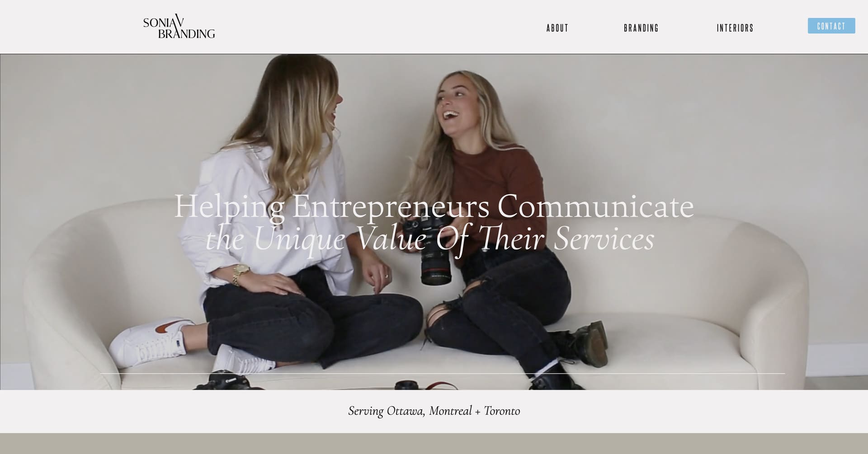This screenshot has width=868, height=454.
Task: Click the Serving Ottawa, Montreal + Toronto text
Action: (434, 411)
